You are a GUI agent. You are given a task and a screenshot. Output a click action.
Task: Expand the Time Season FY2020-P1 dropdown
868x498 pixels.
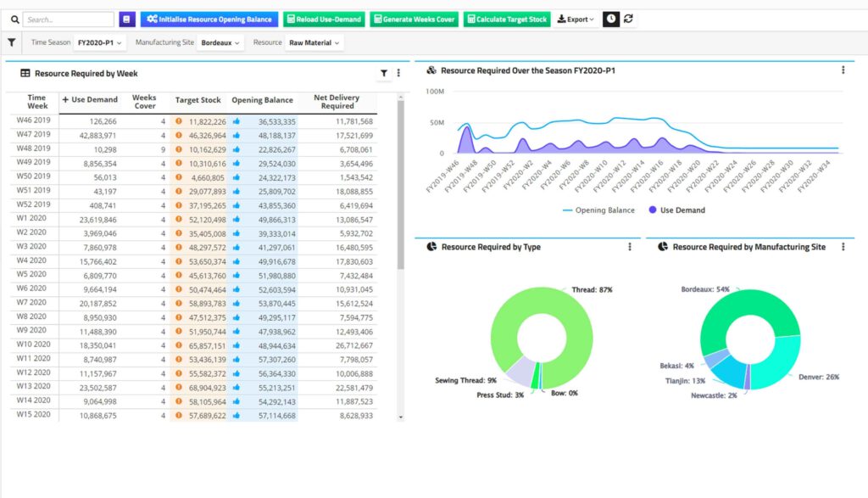[100, 42]
